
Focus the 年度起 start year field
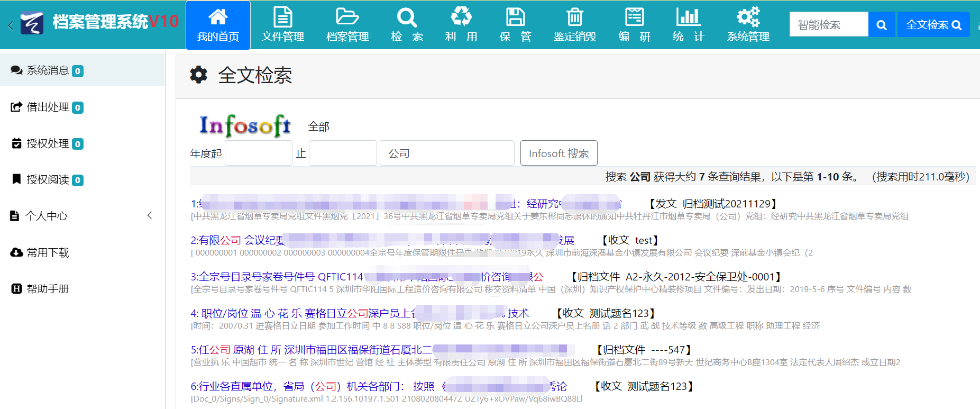tap(259, 153)
